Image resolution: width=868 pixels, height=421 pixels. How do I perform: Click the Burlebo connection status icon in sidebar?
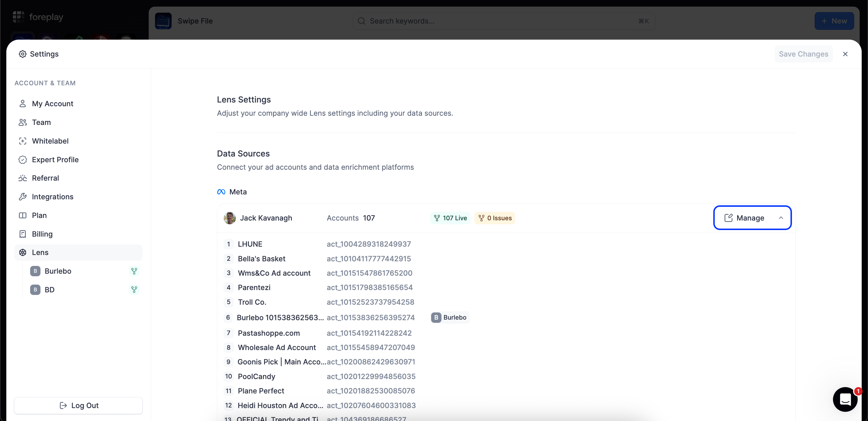(134, 271)
